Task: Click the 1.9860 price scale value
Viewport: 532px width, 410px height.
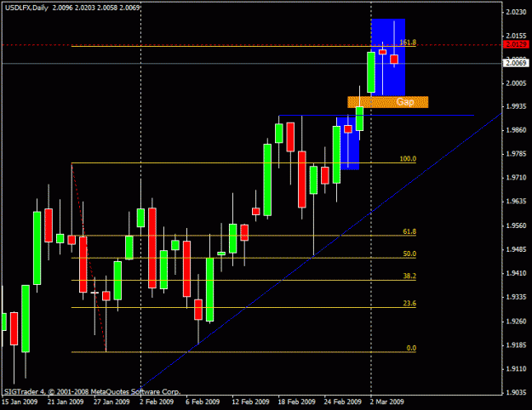Action: [517, 130]
